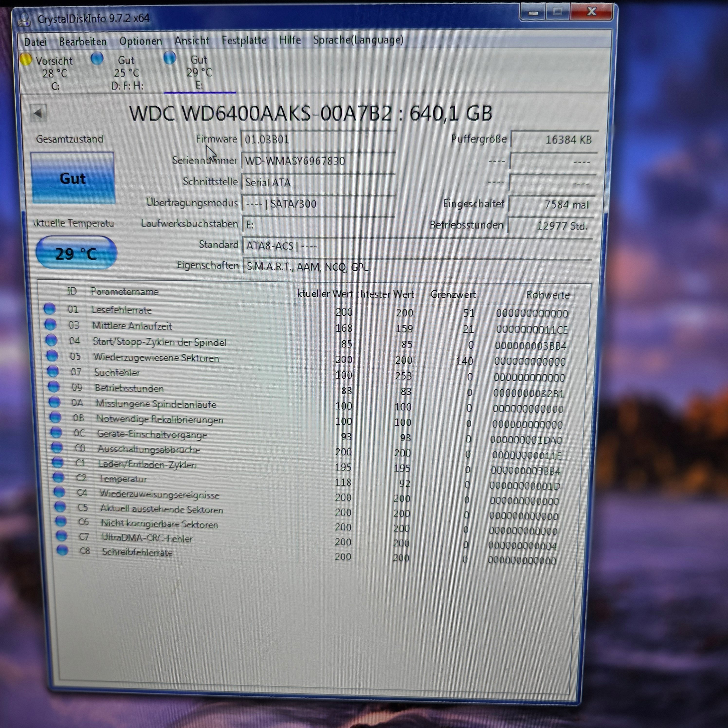The image size is (728, 728).
Task: Click the blue status icon for drive E:
Action: click(170, 58)
